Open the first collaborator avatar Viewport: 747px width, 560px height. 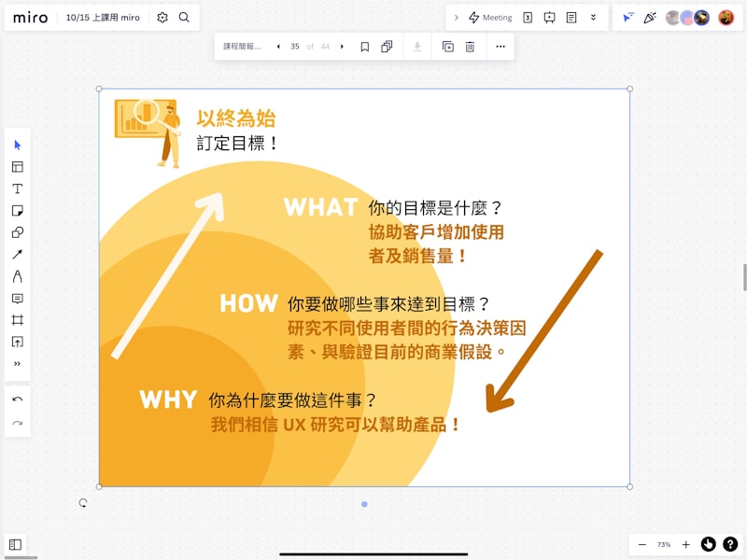pos(672,18)
